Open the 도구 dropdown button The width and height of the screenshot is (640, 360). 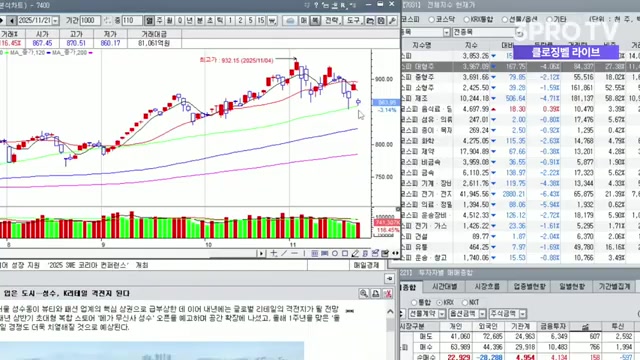(353, 20)
